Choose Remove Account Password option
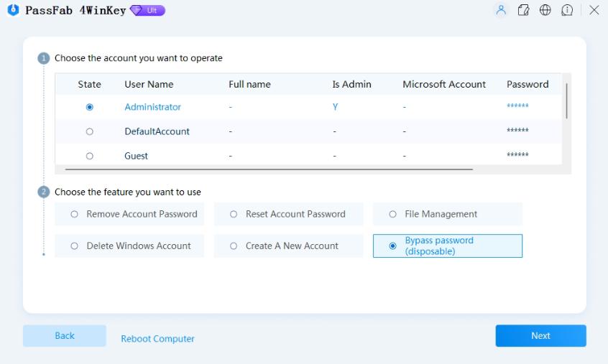 click(129, 214)
